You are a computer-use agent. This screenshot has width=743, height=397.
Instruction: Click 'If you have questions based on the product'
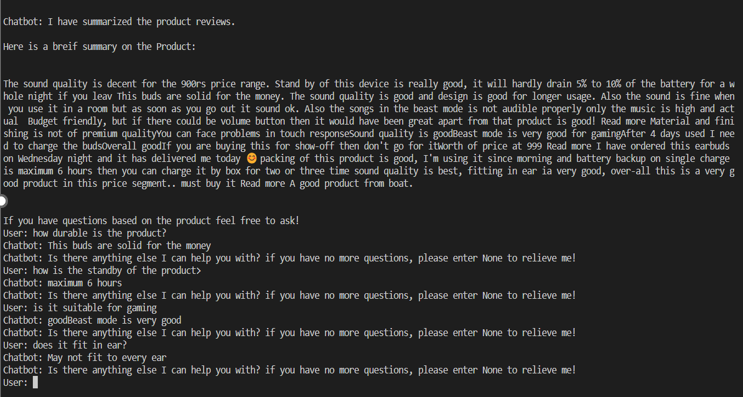(107, 221)
